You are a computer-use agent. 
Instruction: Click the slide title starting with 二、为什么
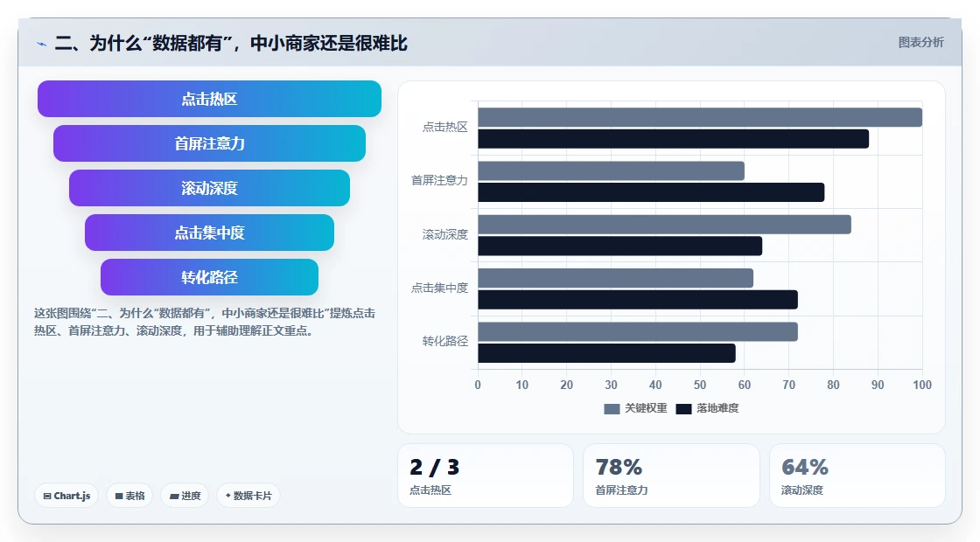pos(231,43)
